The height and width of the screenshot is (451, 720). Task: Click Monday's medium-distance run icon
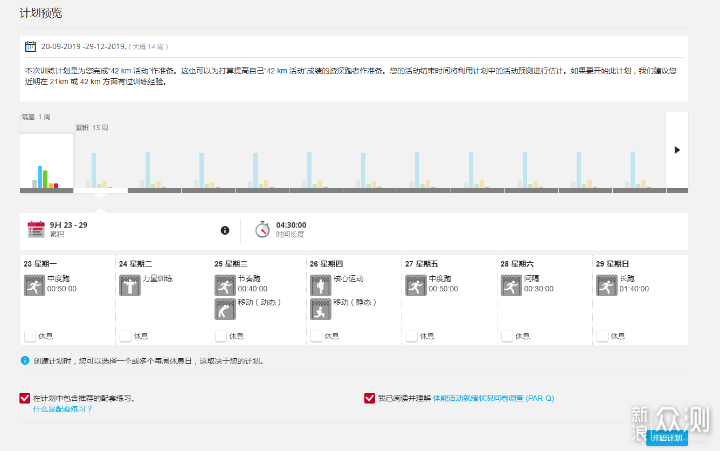34,285
